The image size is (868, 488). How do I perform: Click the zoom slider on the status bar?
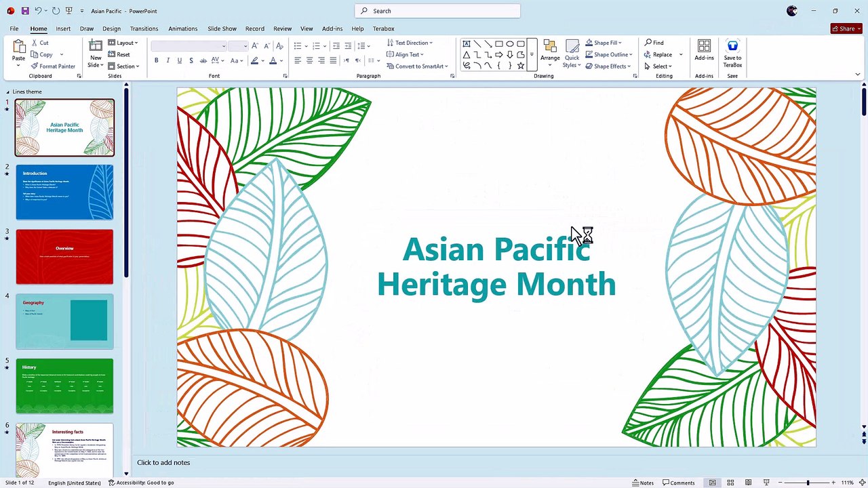808,483
